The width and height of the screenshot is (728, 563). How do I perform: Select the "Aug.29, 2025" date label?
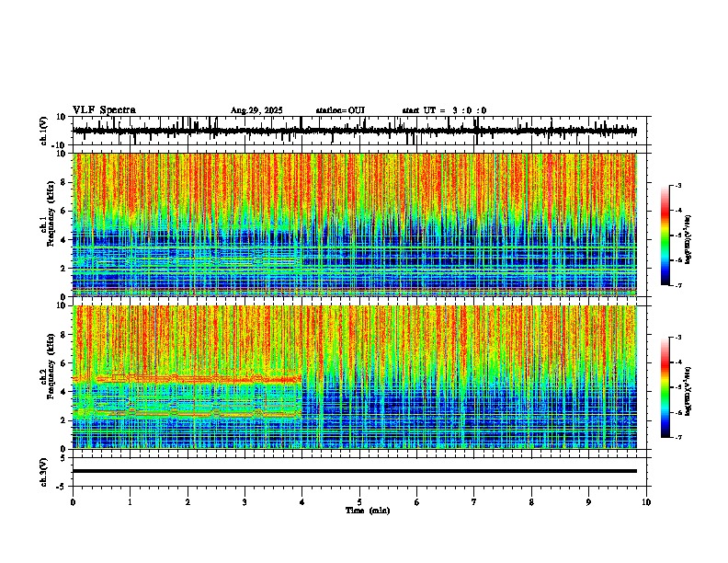[x=256, y=110]
